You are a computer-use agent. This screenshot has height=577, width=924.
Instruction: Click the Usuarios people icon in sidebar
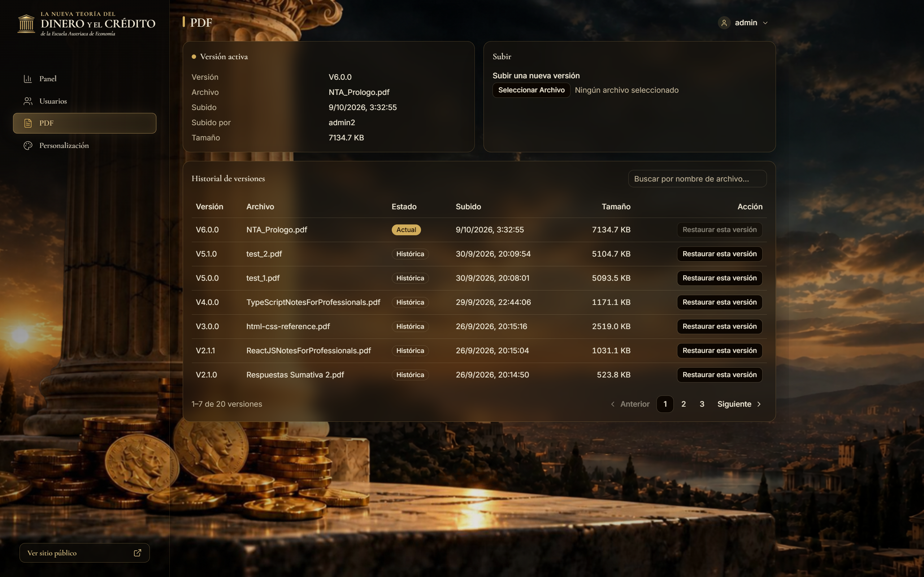click(27, 101)
